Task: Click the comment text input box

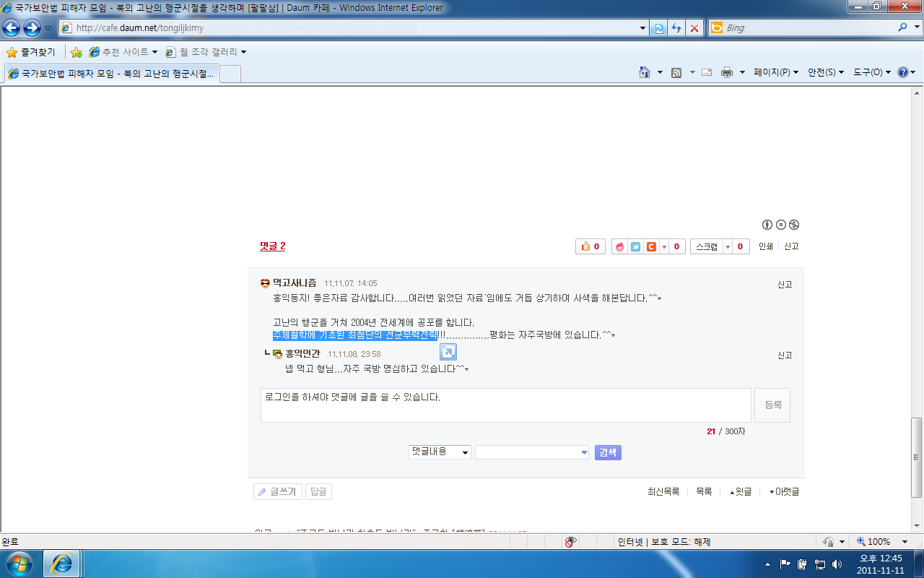Action: (x=505, y=405)
